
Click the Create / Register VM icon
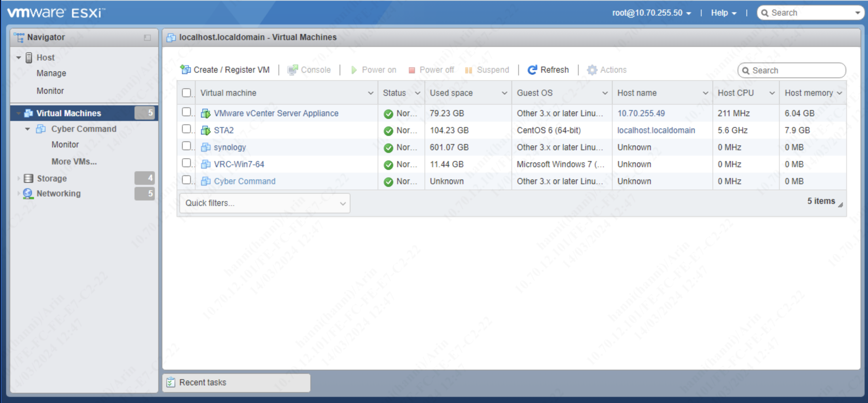point(185,69)
